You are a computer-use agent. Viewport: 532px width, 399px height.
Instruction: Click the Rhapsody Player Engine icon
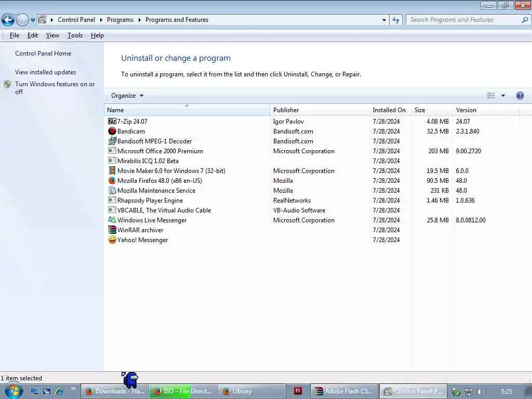tap(112, 200)
